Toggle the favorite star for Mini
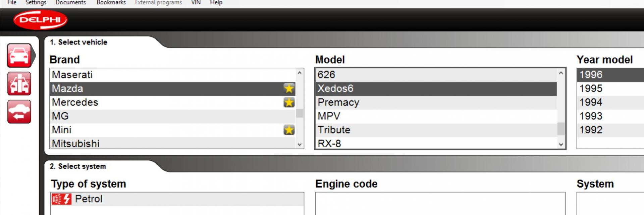Screen dimensions: 644x215 pyautogui.click(x=289, y=130)
